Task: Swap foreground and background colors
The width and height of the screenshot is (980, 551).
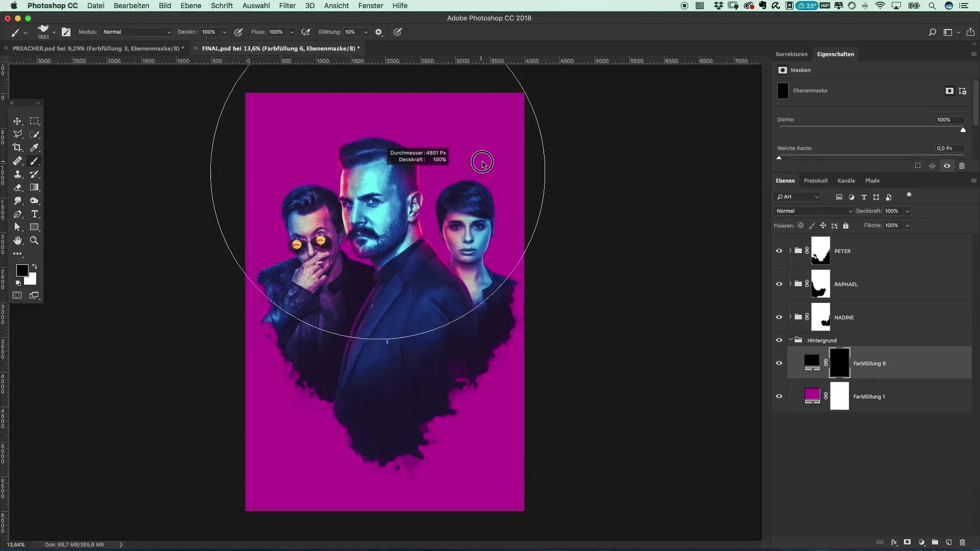Action: coord(35,266)
